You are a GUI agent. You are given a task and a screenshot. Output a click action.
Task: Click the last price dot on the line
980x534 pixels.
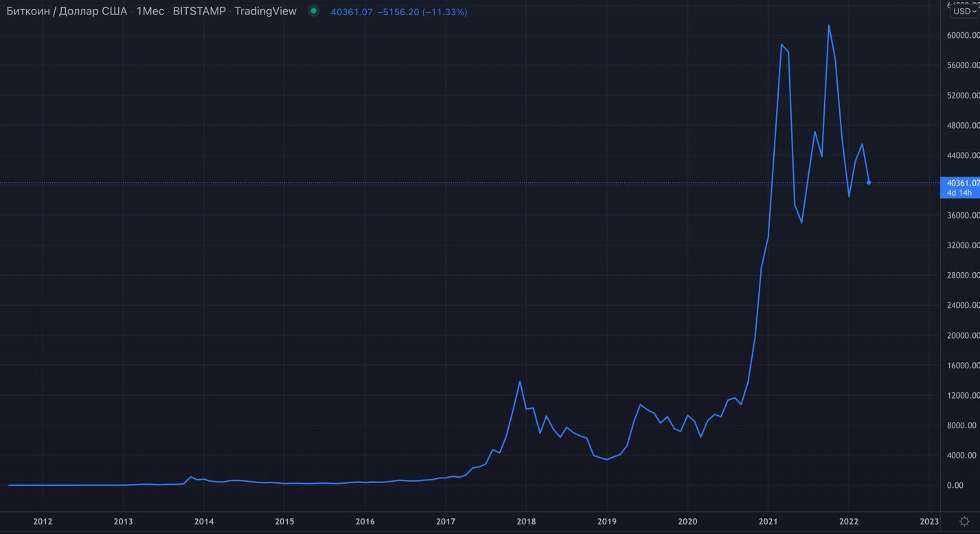(869, 183)
